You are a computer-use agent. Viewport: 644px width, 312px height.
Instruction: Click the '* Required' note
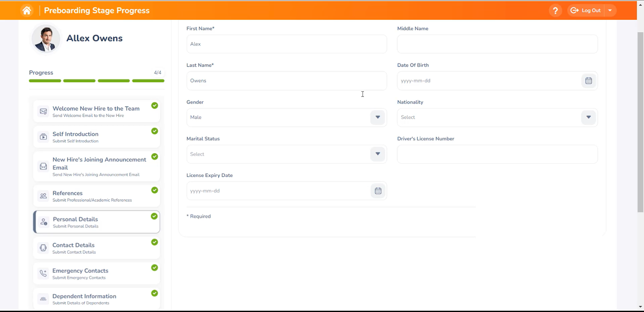(199, 216)
